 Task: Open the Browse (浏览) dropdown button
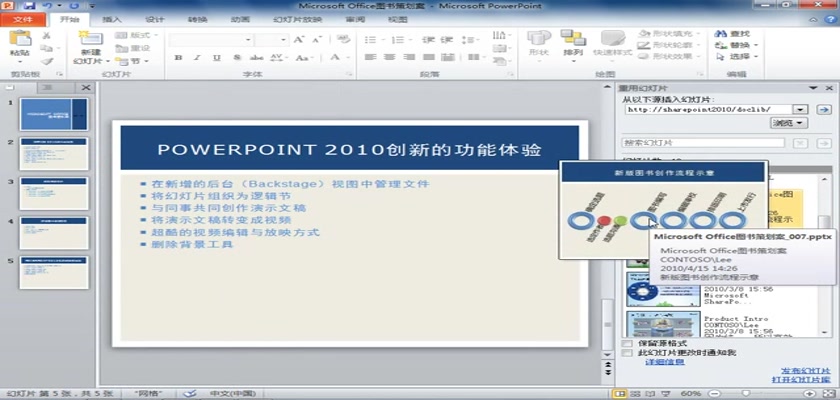(x=789, y=123)
